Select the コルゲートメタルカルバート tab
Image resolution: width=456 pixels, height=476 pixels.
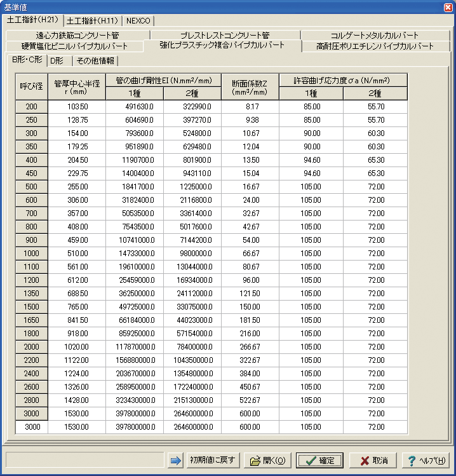click(375, 35)
